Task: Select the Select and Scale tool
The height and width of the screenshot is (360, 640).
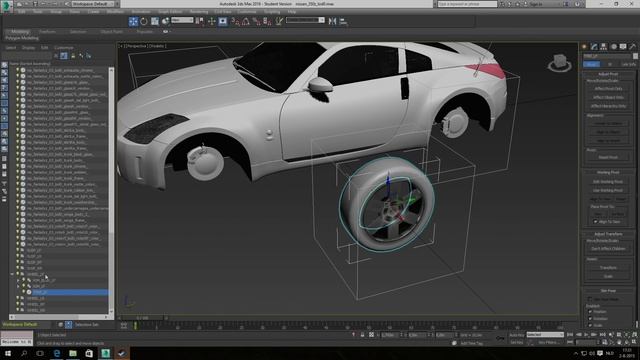Action: pyautogui.click(x=155, y=21)
